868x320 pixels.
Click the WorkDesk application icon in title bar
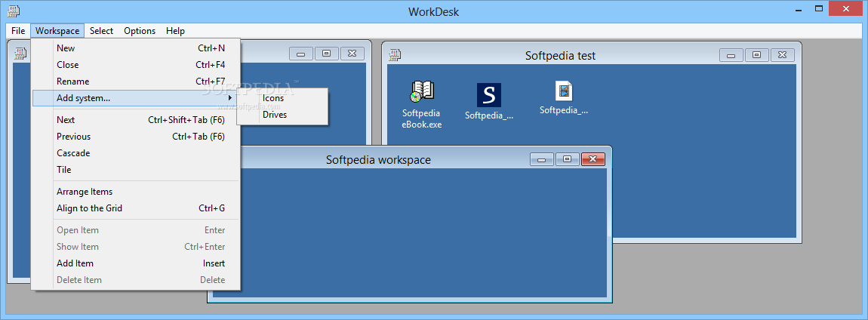(x=12, y=11)
